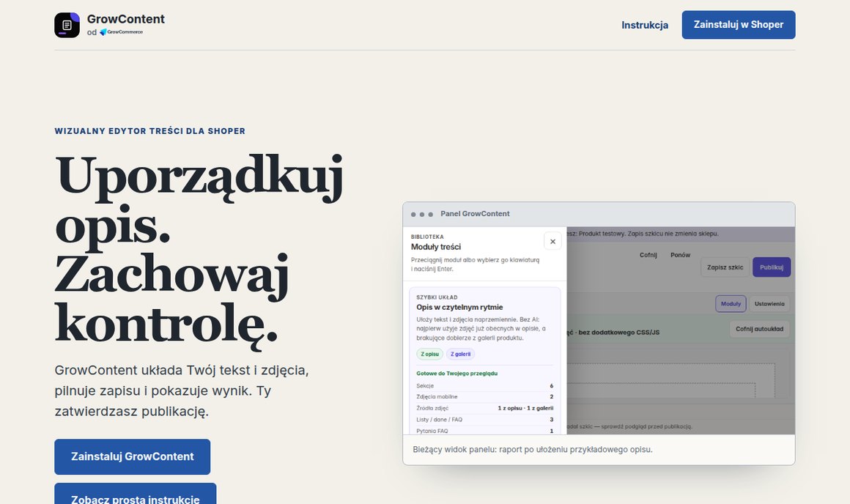Screen dimensions: 850x504
Task: Click the Opis w czytelnym rytmie heading
Action: 459,307
